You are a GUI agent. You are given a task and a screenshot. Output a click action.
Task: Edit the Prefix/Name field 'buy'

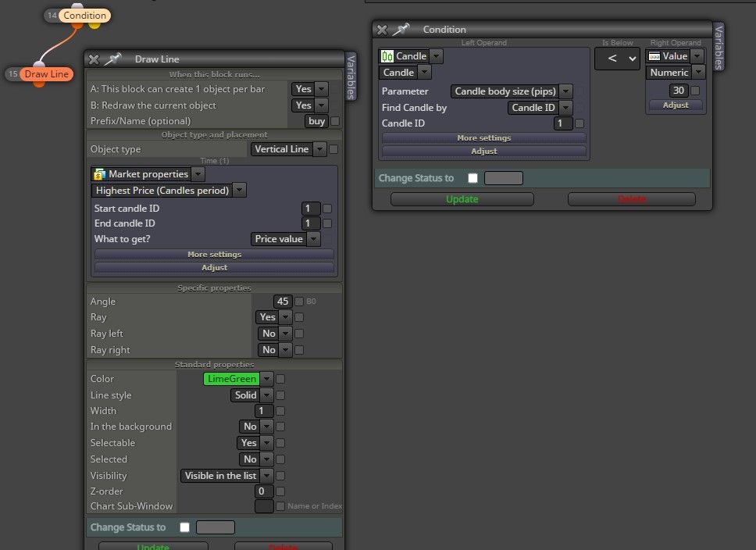316,121
